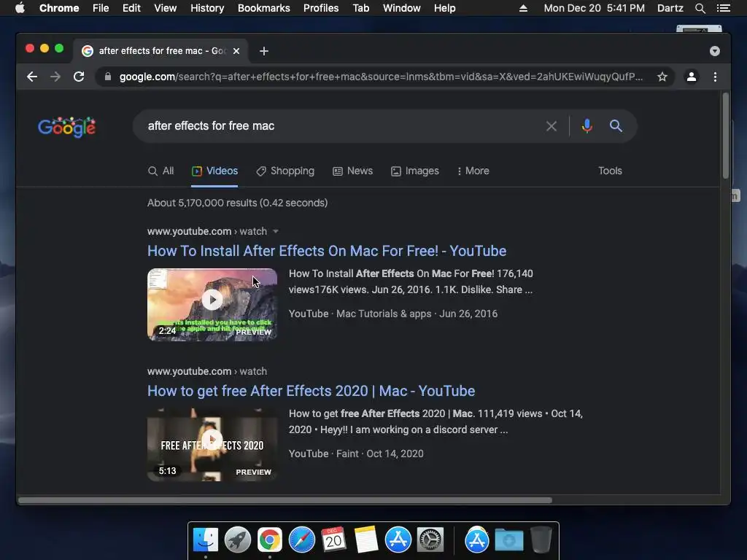747x560 pixels.
Task: Switch to the Shopping tab
Action: [285, 171]
